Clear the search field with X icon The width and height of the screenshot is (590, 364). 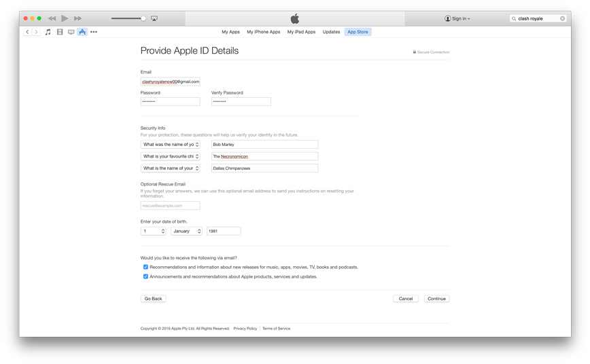562,18
